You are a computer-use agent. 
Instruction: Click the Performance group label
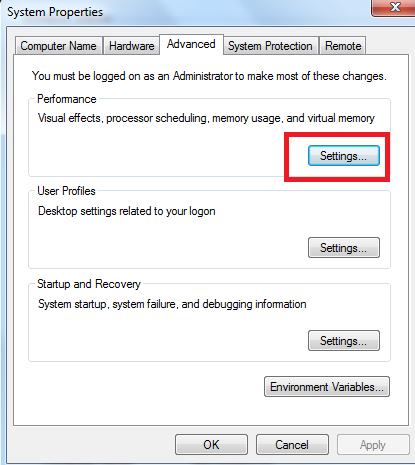(x=67, y=99)
